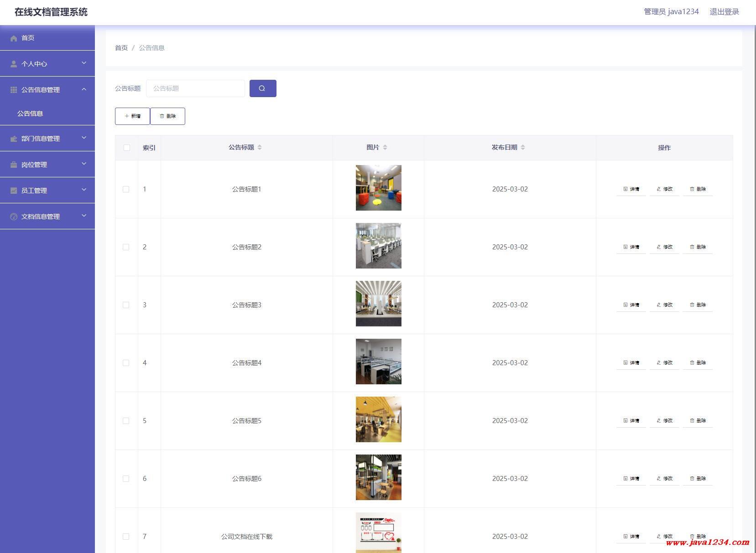
Task: Open 员工管理 menu label
Action: pyautogui.click(x=34, y=191)
